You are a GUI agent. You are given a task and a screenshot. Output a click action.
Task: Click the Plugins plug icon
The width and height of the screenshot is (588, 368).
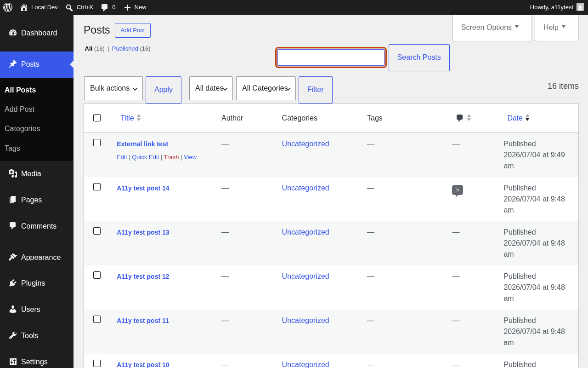click(x=13, y=283)
